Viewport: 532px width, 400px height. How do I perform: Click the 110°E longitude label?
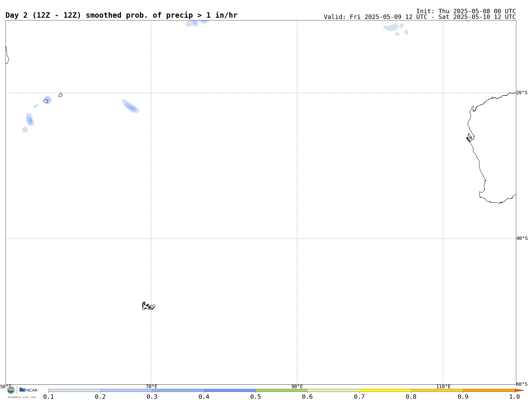point(443,387)
